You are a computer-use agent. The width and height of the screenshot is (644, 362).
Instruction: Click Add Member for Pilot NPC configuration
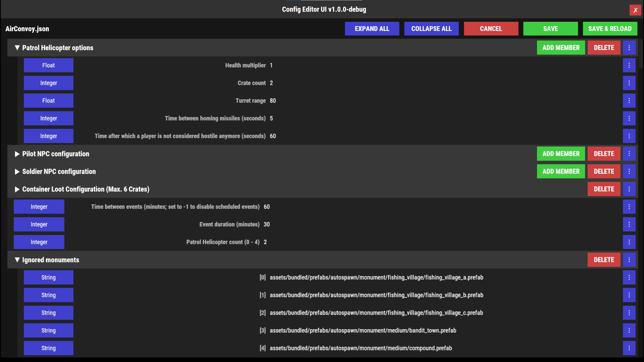(560, 154)
